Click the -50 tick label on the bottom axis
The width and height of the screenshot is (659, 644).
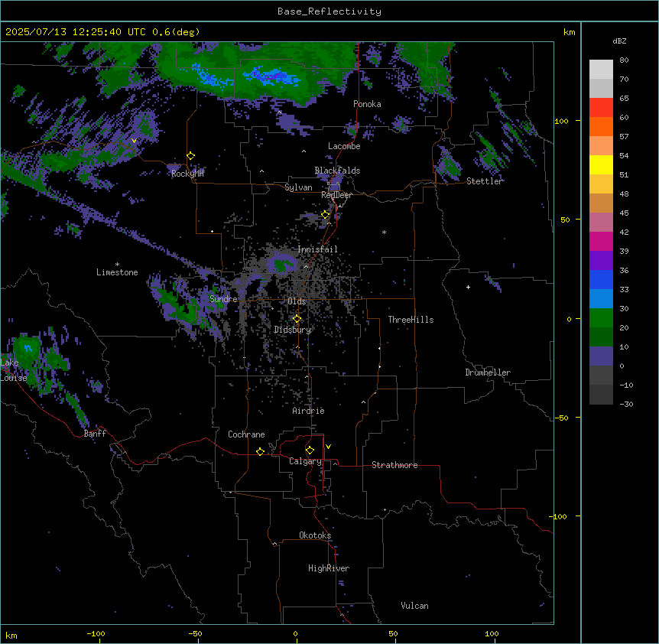195,633
